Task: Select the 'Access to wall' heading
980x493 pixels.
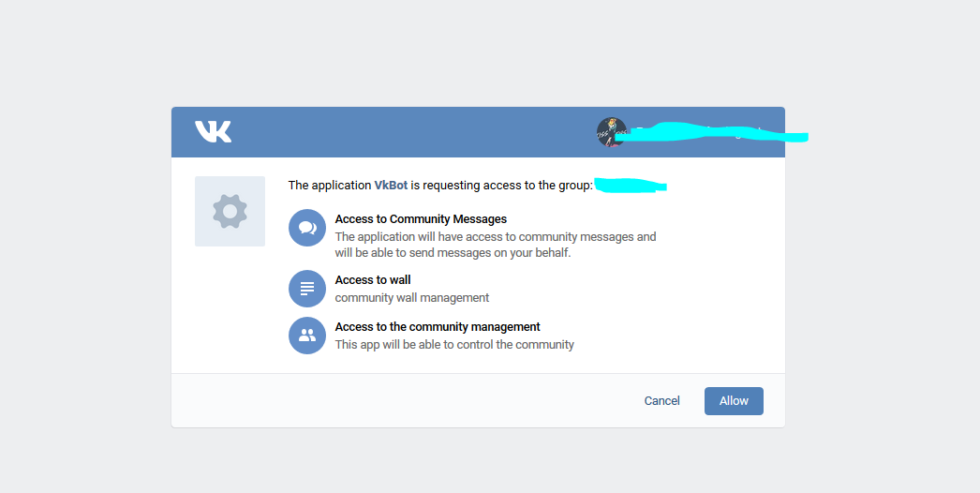Action: (373, 279)
